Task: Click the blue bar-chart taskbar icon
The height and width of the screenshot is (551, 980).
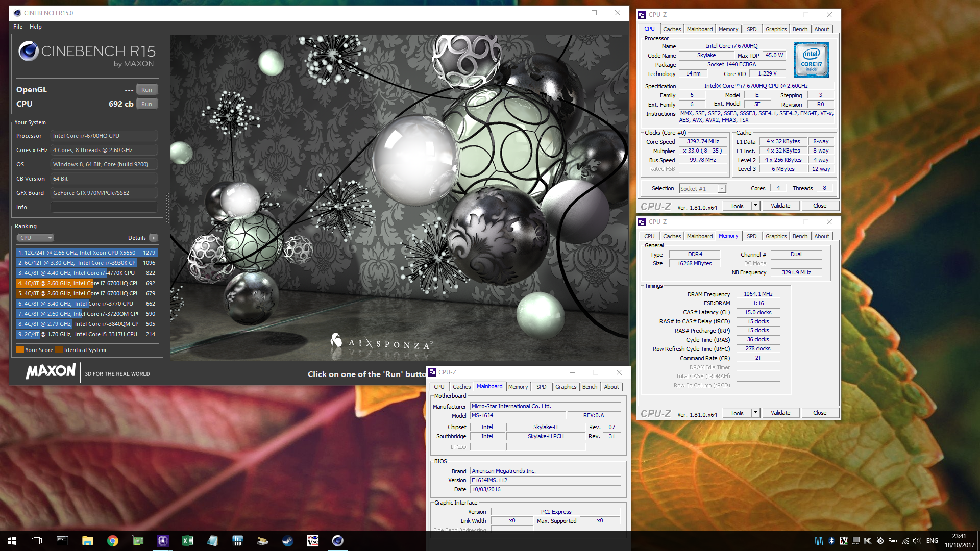Action: coord(237,541)
